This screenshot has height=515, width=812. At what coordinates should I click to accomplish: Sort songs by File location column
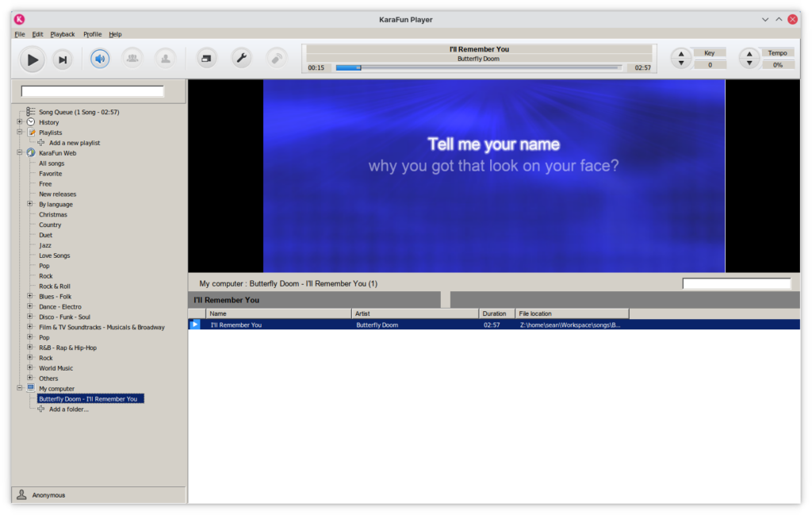[573, 313]
